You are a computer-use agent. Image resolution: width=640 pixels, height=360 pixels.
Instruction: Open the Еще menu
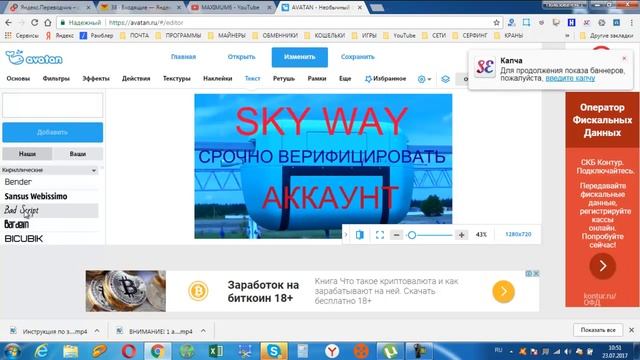pos(345,78)
